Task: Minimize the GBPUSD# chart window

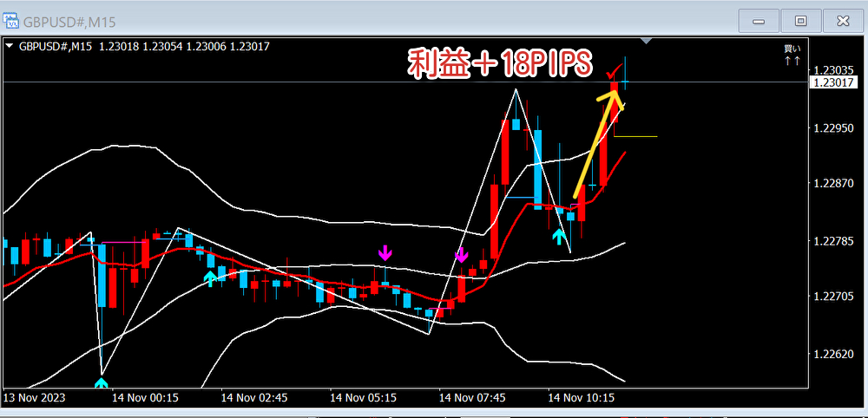Action: 759,22
